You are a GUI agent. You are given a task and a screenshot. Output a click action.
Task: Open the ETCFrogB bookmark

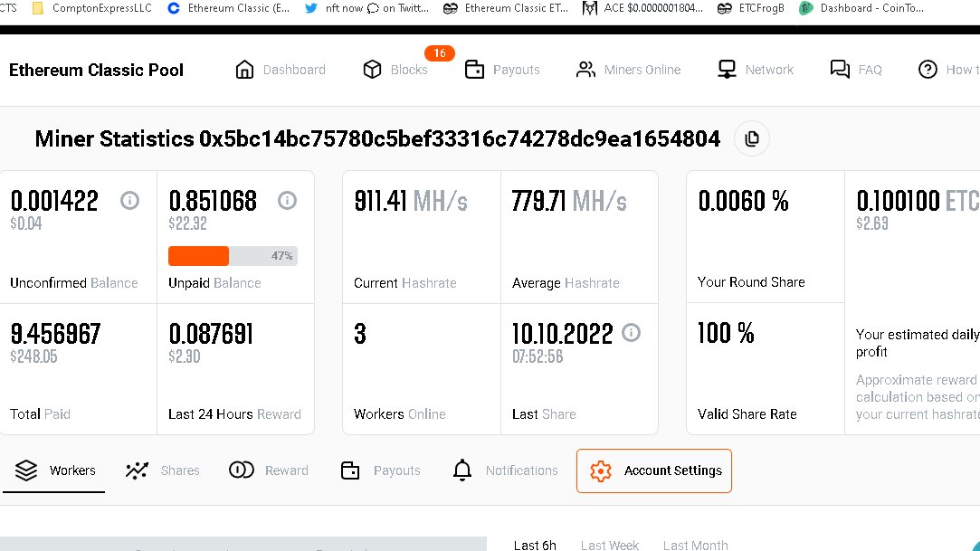751,8
